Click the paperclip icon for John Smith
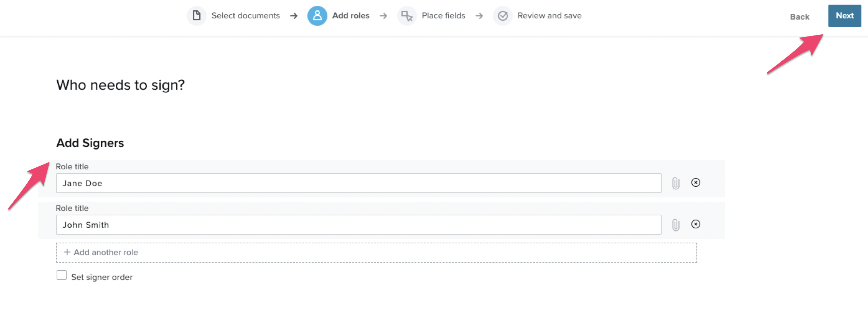This screenshot has width=868, height=323. (676, 225)
